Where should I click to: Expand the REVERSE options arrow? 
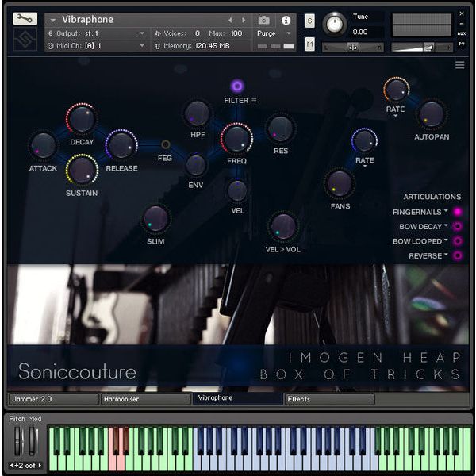pos(446,254)
